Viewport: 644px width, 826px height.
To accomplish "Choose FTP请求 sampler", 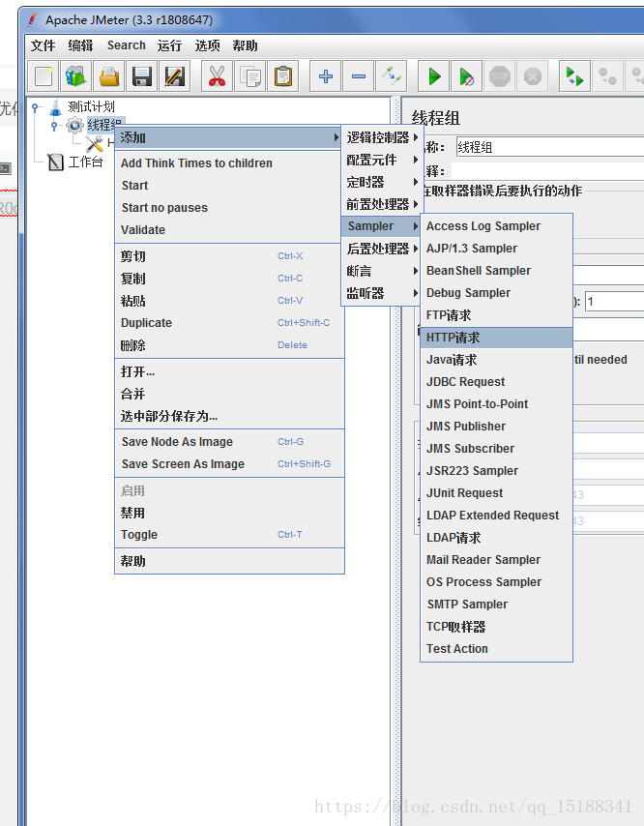I will pyautogui.click(x=497, y=315).
